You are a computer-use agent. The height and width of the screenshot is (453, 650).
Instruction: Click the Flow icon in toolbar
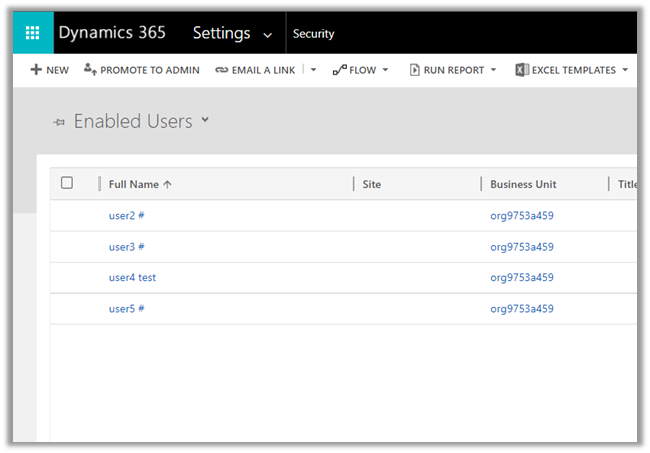click(x=339, y=70)
